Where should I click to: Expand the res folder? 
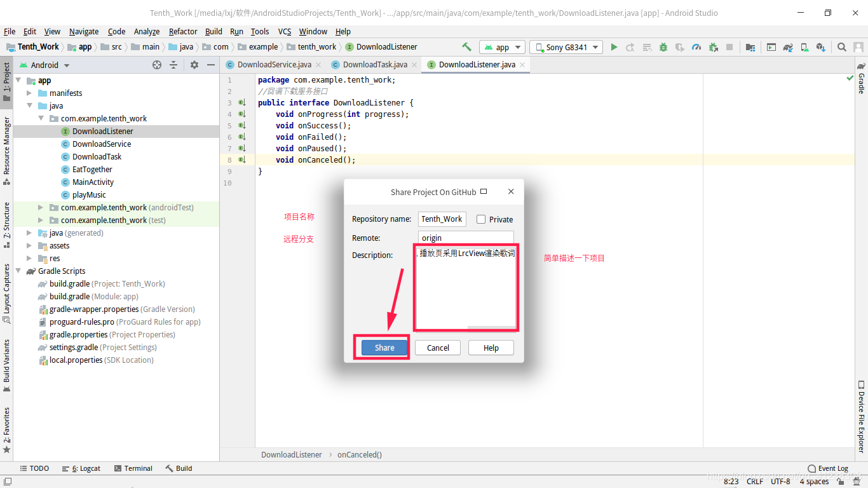(29, 259)
